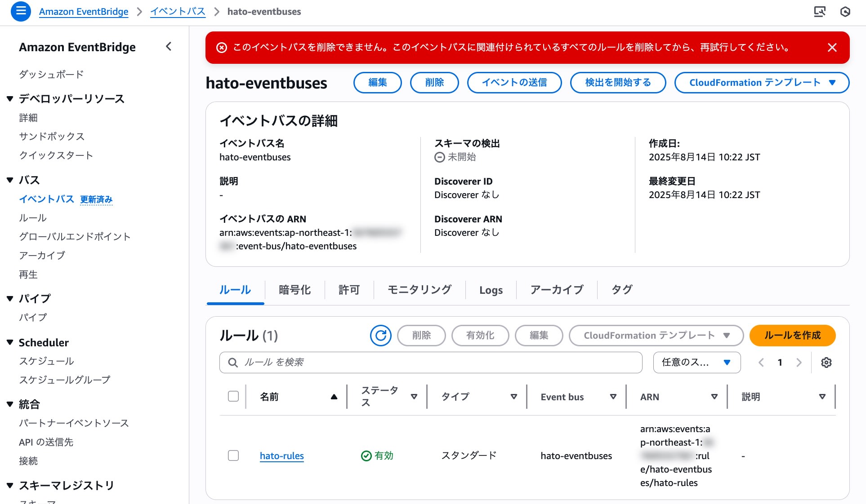Open the Amazon EventBridge breadcrumb link

(x=84, y=12)
